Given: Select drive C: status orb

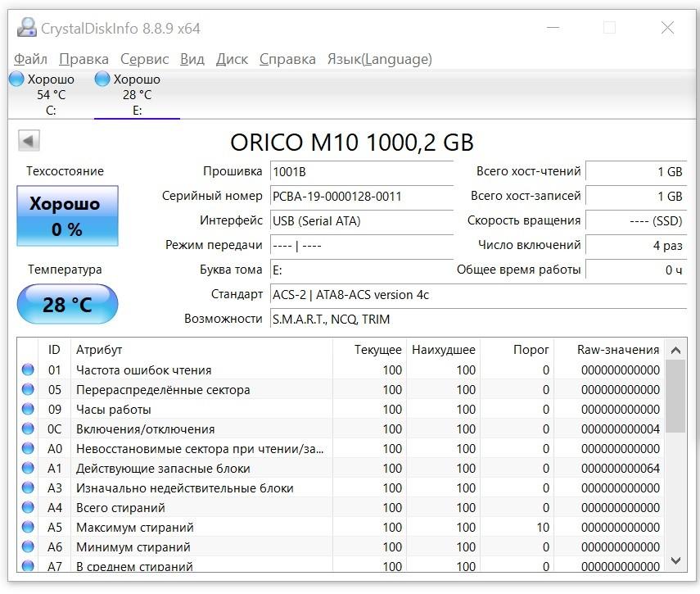Looking at the screenshot, I should click(x=16, y=79).
